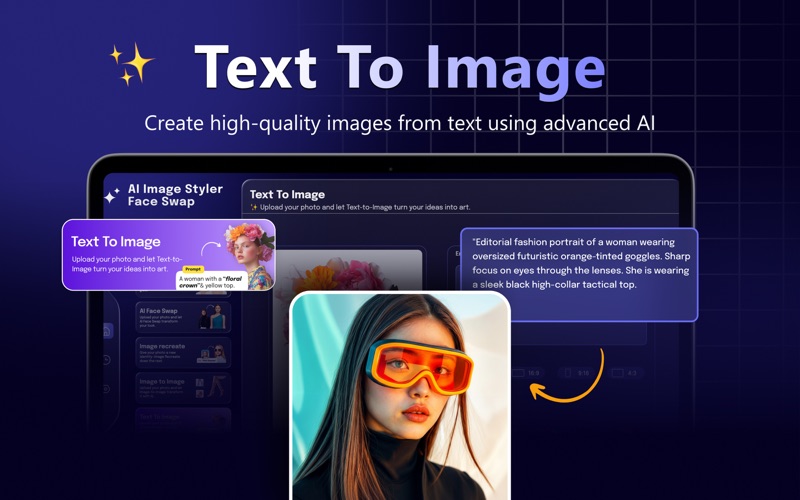Click the 'AI Image Styler Face Swap' title
The image size is (800, 500).
click(175, 195)
